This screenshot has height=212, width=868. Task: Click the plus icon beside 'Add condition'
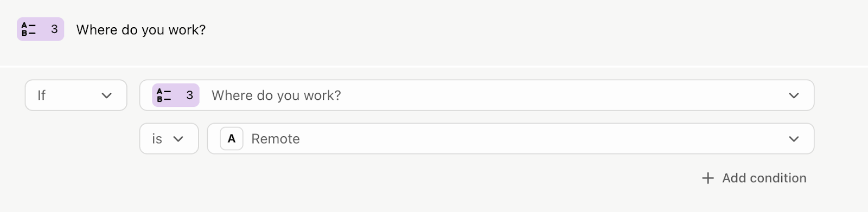point(708,178)
